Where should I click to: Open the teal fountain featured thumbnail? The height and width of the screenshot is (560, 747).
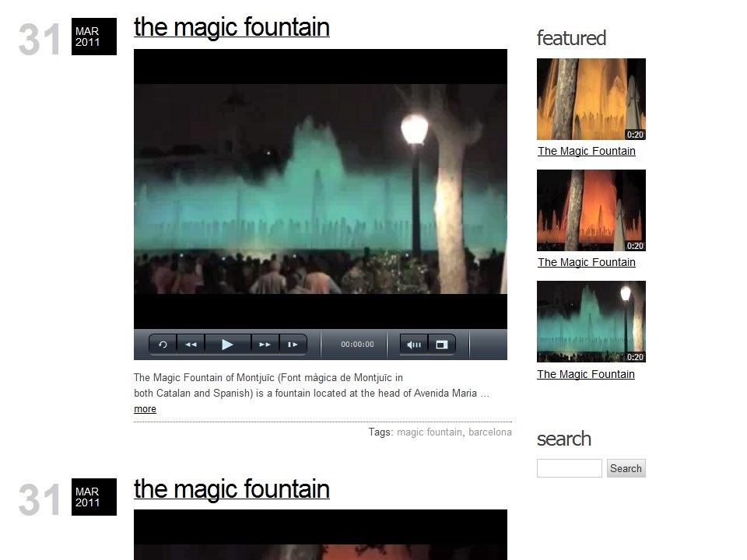(x=591, y=321)
